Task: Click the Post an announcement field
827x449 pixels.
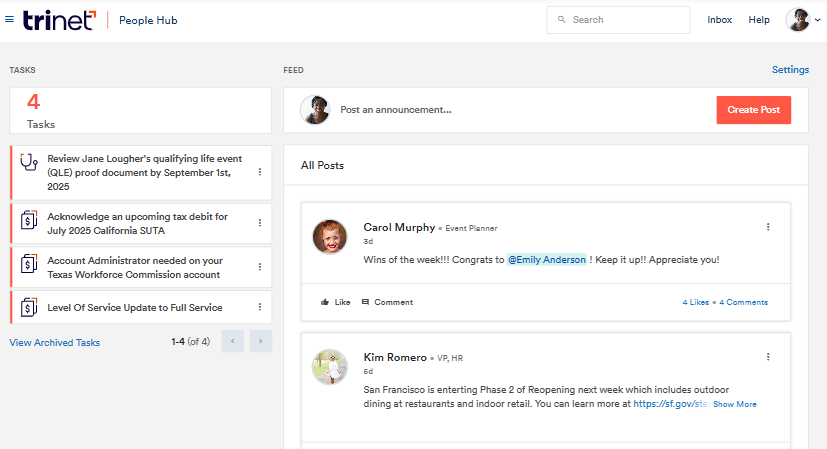Action: [396, 110]
